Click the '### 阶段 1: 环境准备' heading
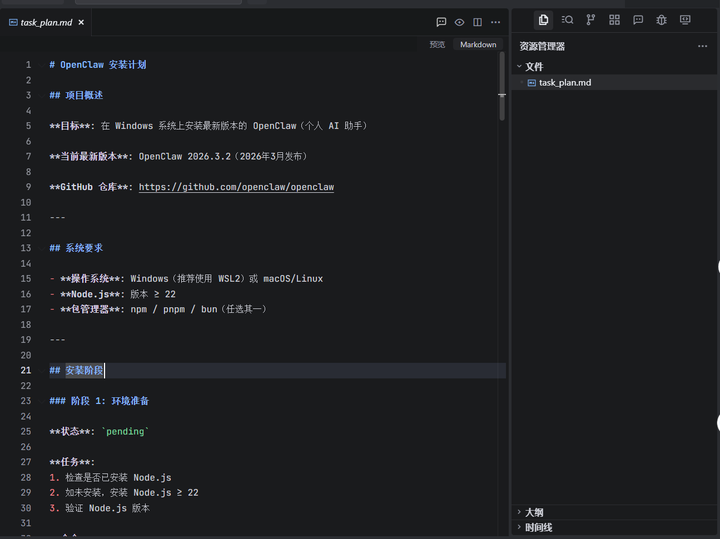 pos(99,401)
